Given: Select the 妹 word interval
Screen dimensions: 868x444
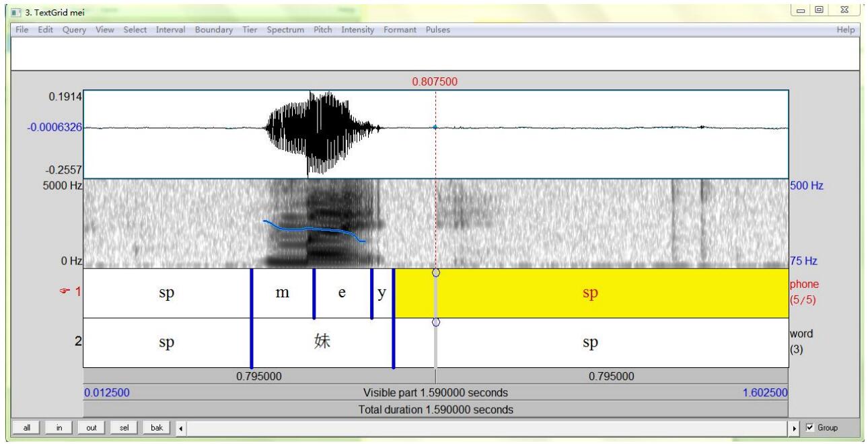Looking at the screenshot, I should click(x=322, y=342).
